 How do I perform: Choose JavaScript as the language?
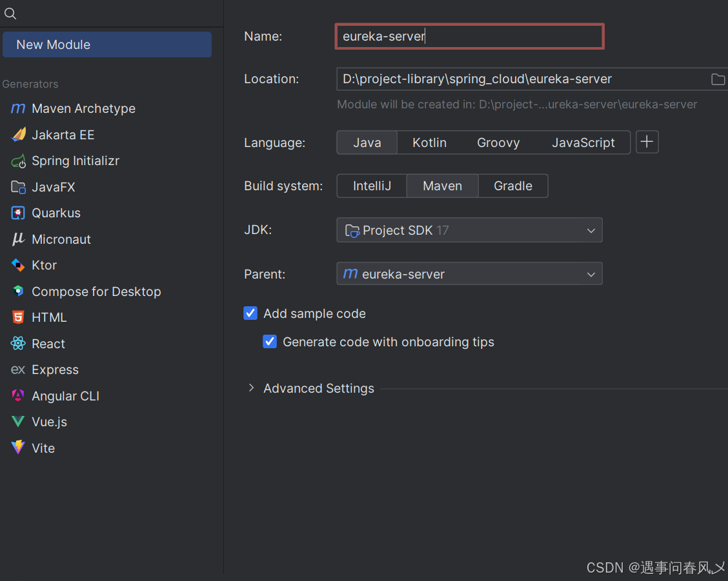583,143
